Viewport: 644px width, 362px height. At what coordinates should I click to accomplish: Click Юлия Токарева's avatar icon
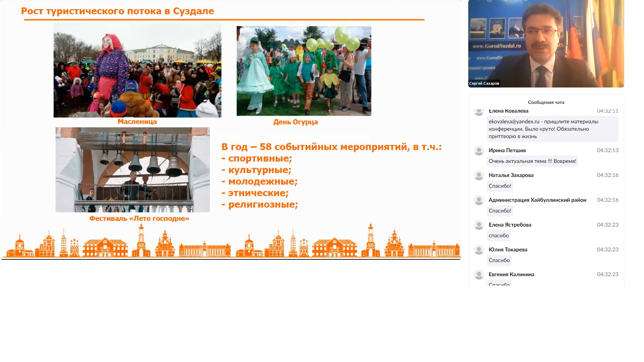coord(479,250)
